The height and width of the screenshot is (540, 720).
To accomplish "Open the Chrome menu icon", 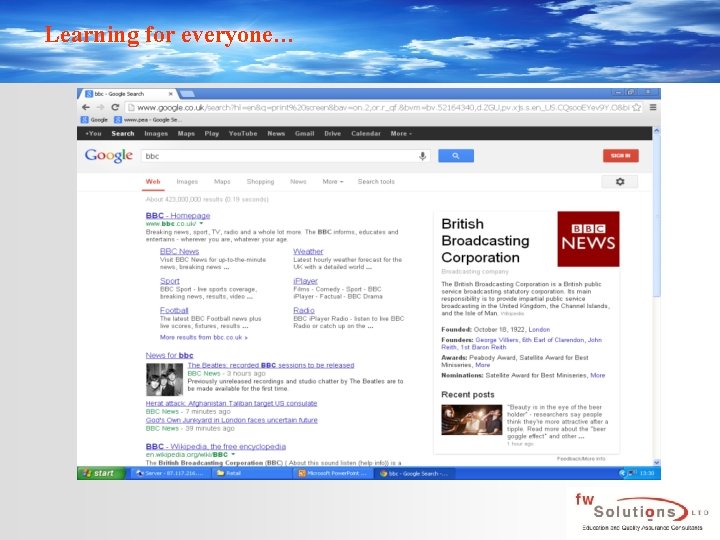I will (653, 107).
